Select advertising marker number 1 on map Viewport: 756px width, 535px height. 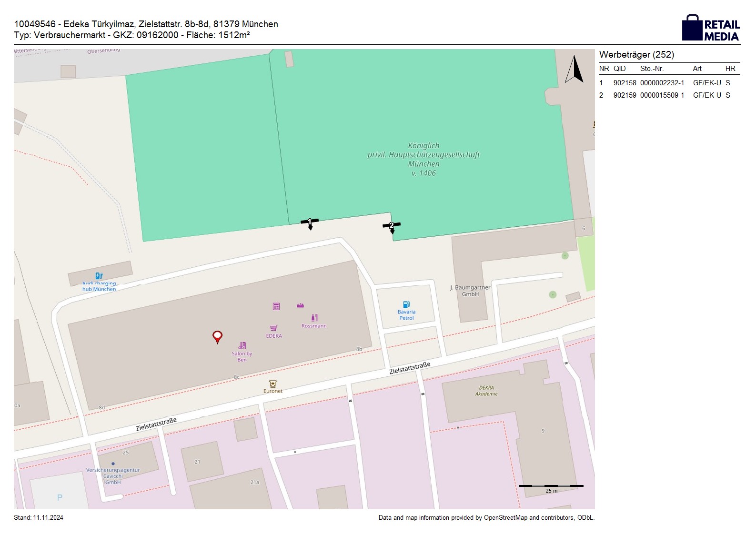click(x=310, y=222)
